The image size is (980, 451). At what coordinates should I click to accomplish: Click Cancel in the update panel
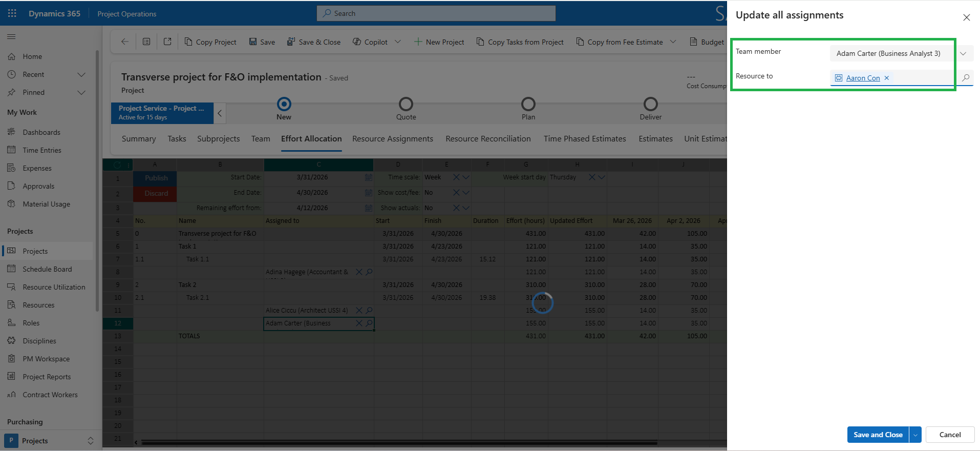click(950, 435)
